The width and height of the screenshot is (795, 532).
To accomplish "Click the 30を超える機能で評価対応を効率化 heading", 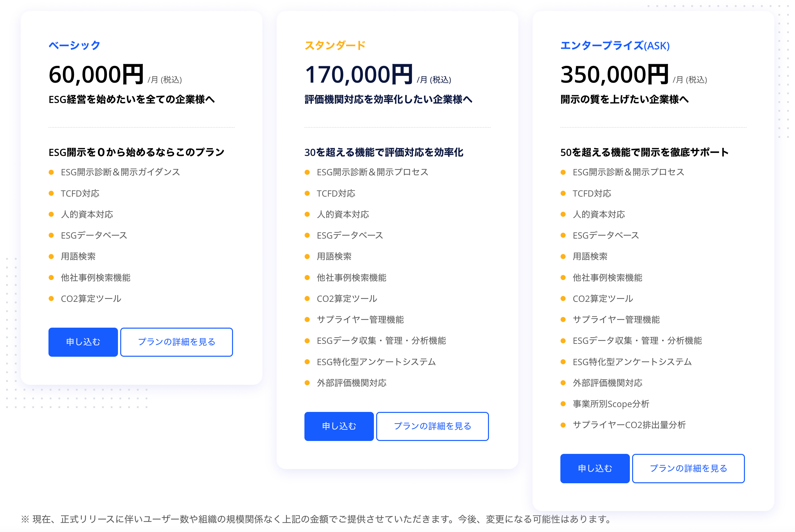I will [x=384, y=152].
